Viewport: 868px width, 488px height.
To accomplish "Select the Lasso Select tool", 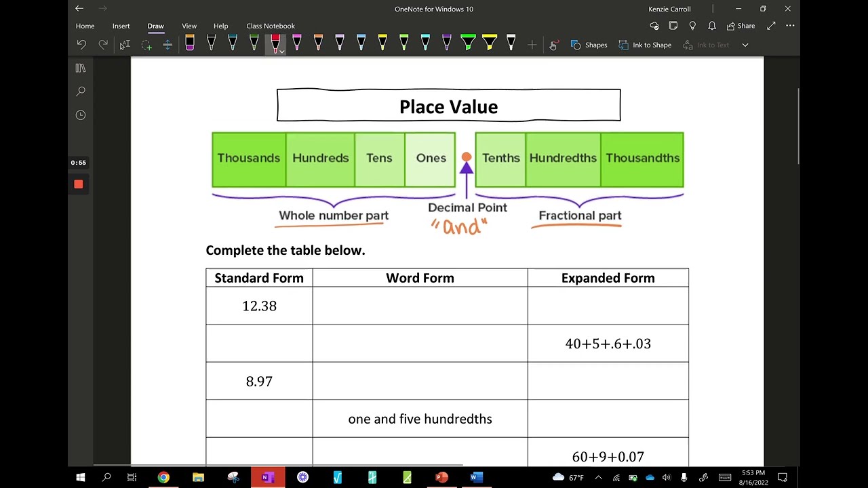I will (146, 45).
